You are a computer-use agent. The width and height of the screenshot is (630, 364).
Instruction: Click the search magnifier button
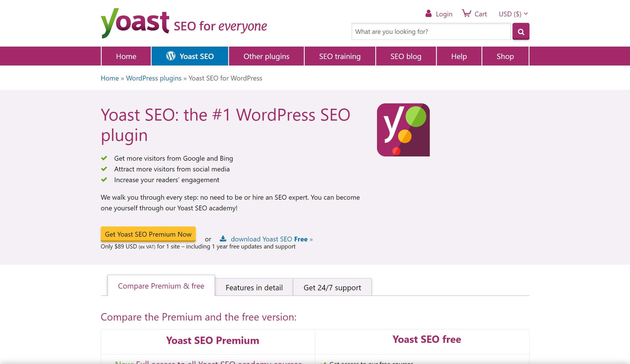click(521, 31)
